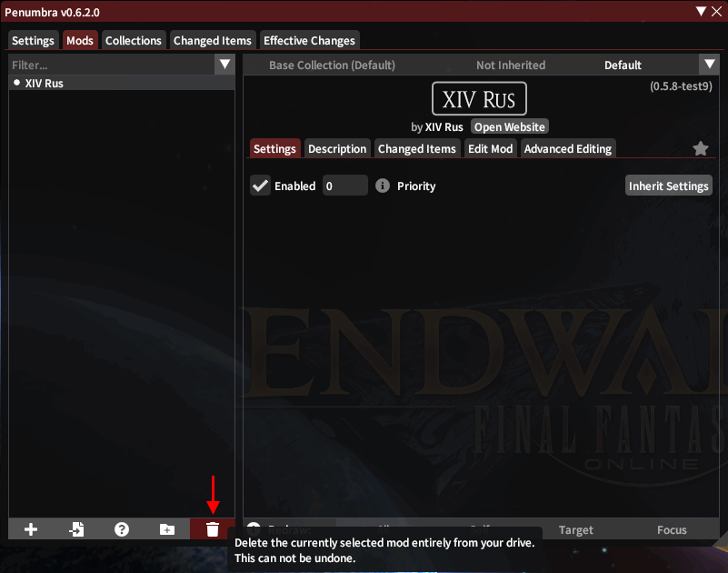Image resolution: width=728 pixels, height=573 pixels.
Task: Click Base Collection (Default) button
Action: coord(332,65)
